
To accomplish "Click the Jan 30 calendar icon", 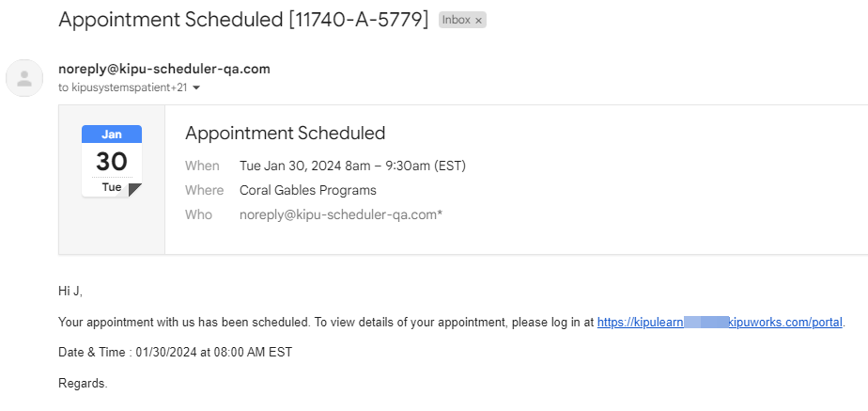I will click(x=112, y=161).
